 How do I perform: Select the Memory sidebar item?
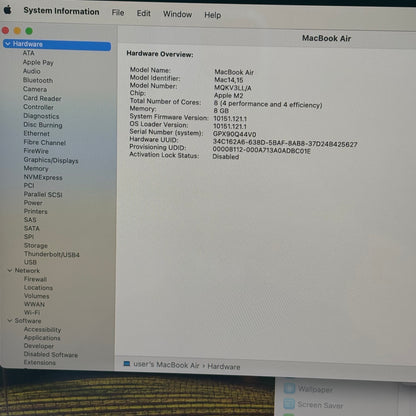[36, 168]
